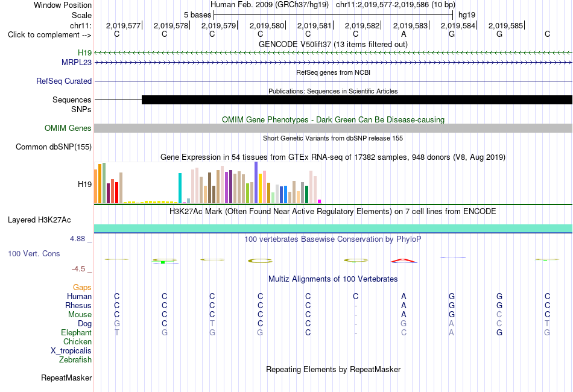This screenshot has width=573, height=392.
Task: Click the -4.5 PhyloP lower scale value
Action: 78,269
